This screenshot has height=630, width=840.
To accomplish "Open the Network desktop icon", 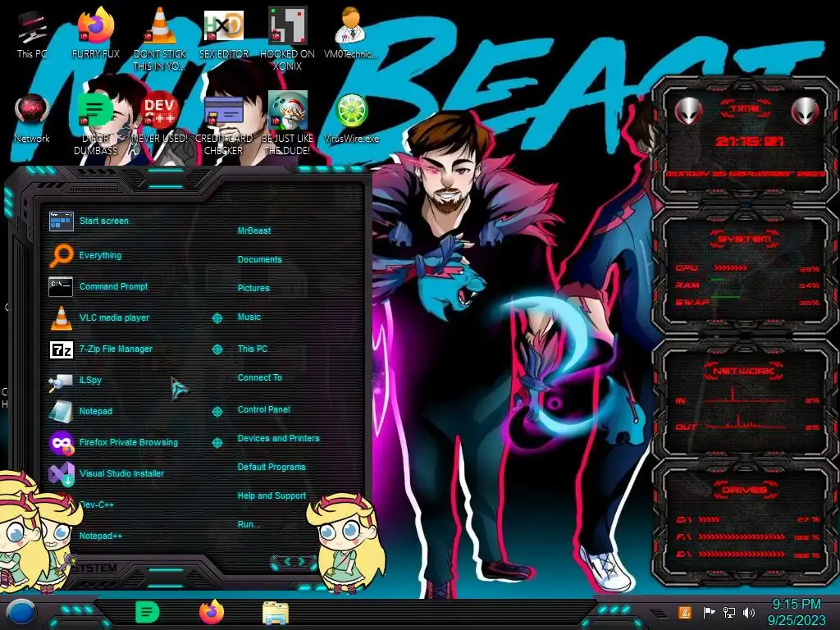I will (32, 119).
